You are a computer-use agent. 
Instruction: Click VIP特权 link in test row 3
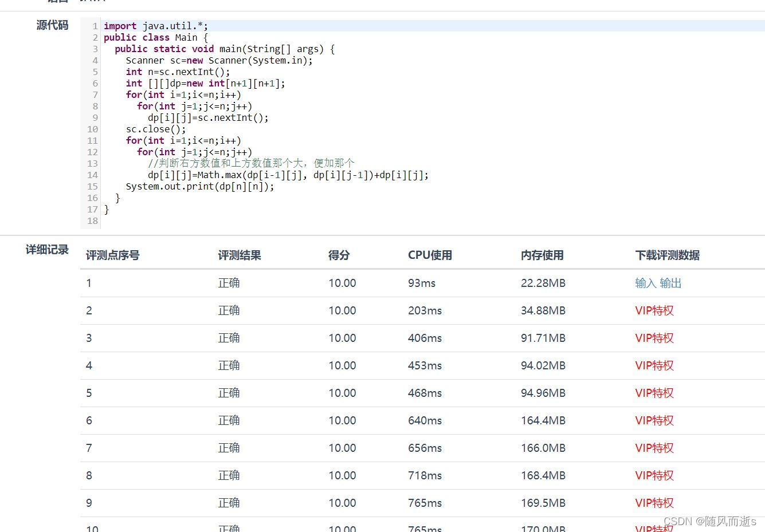[x=654, y=338]
